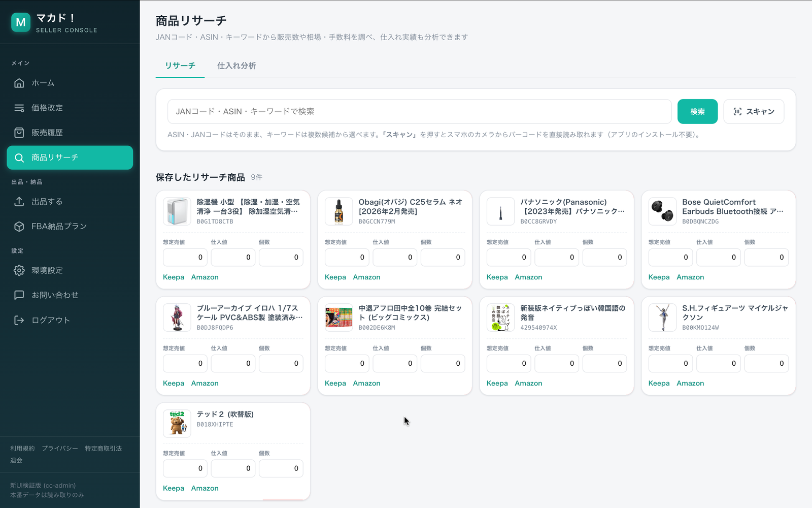Open the お問い合わせ chat icon
This screenshot has height=508, width=812.
point(19,295)
